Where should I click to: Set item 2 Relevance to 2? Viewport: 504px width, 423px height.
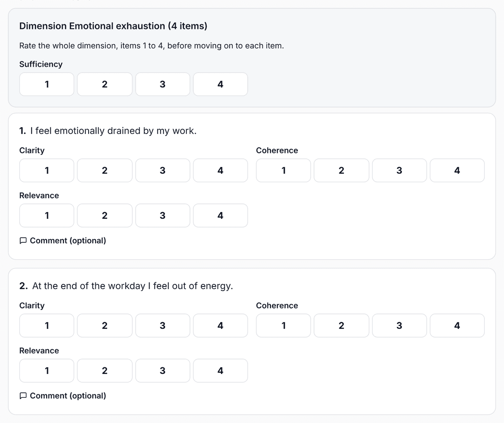click(105, 371)
